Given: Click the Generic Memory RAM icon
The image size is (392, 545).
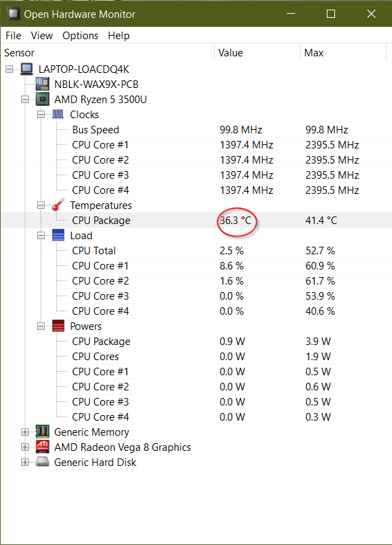Looking at the screenshot, I should (x=43, y=432).
